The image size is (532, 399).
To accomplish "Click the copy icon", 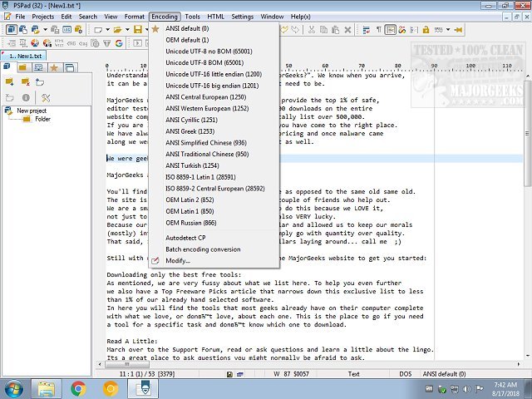I will tap(323, 30).
